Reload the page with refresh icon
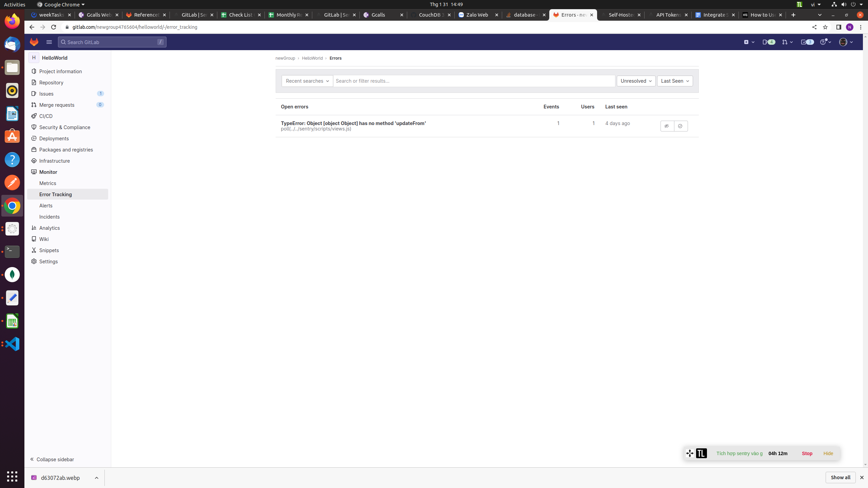Image resolution: width=868 pixels, height=488 pixels. tap(54, 27)
